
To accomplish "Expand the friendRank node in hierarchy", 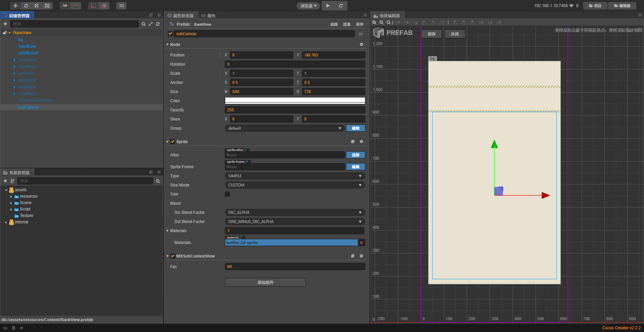I will pyautogui.click(x=15, y=60).
